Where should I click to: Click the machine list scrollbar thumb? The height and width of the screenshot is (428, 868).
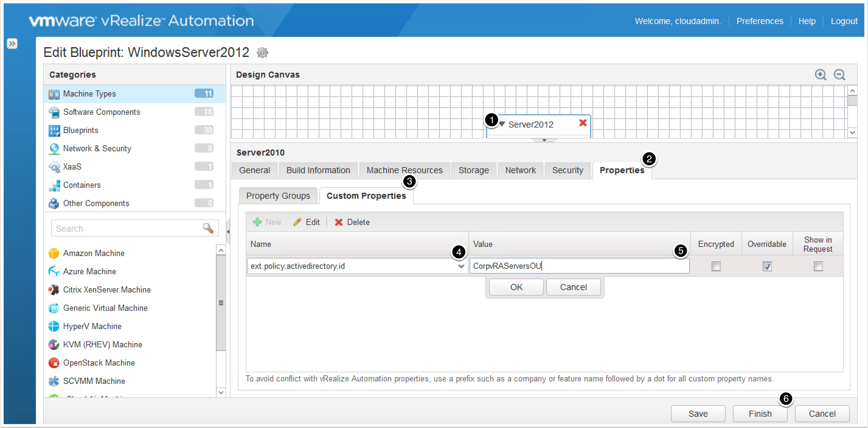[221, 303]
